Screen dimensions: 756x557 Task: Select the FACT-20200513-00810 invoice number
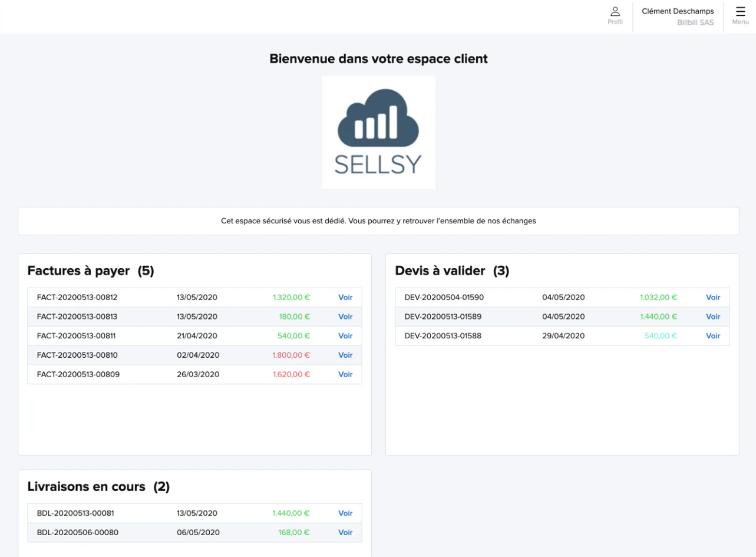click(x=77, y=355)
